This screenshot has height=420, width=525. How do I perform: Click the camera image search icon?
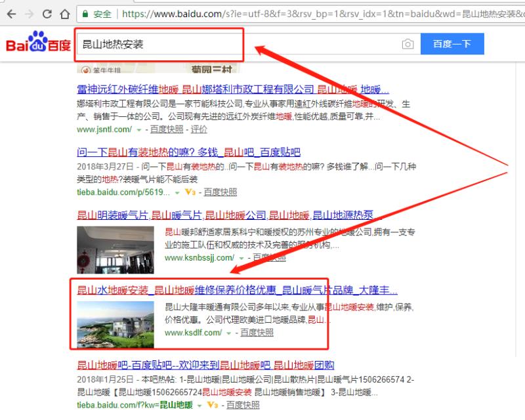[x=408, y=45]
